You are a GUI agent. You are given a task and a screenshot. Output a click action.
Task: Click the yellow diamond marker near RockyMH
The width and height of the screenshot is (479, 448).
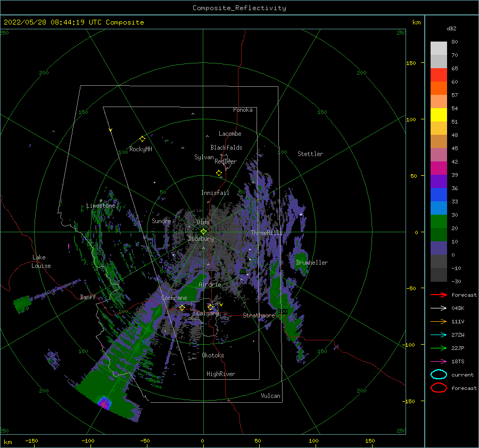point(142,139)
